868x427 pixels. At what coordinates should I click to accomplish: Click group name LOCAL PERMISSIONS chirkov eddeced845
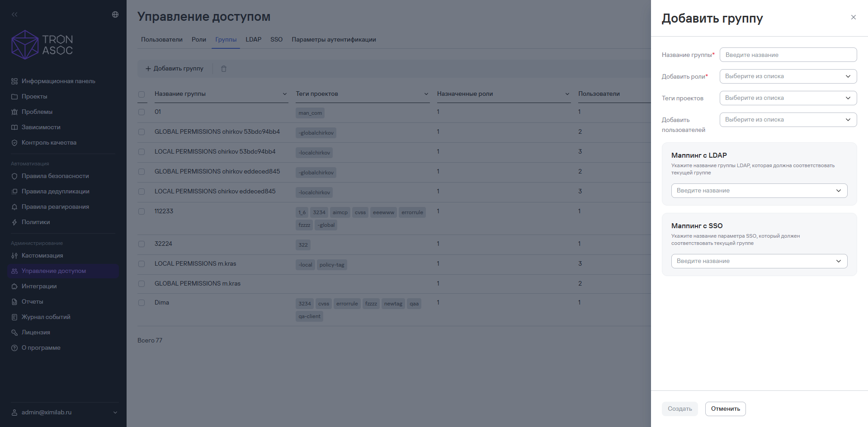click(215, 192)
